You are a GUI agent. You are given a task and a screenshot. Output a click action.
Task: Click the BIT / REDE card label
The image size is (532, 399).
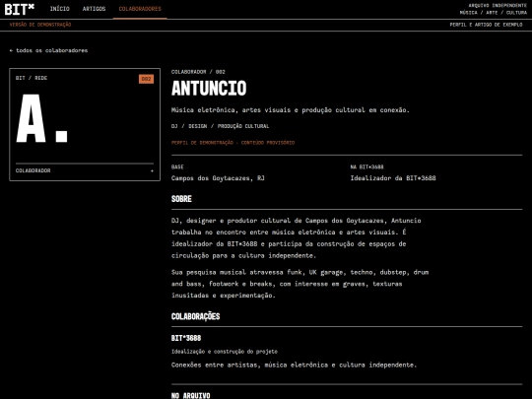point(32,78)
